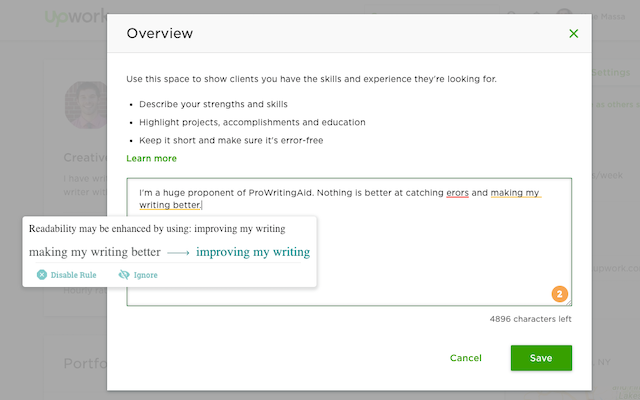This screenshot has width=640, height=400.
Task: Save the overview changes
Action: [x=541, y=358]
